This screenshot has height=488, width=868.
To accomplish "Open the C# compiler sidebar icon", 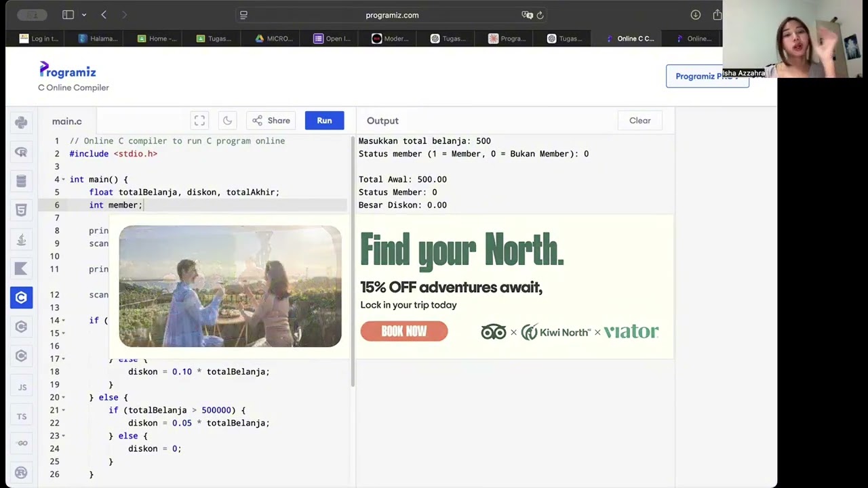I will [21, 356].
